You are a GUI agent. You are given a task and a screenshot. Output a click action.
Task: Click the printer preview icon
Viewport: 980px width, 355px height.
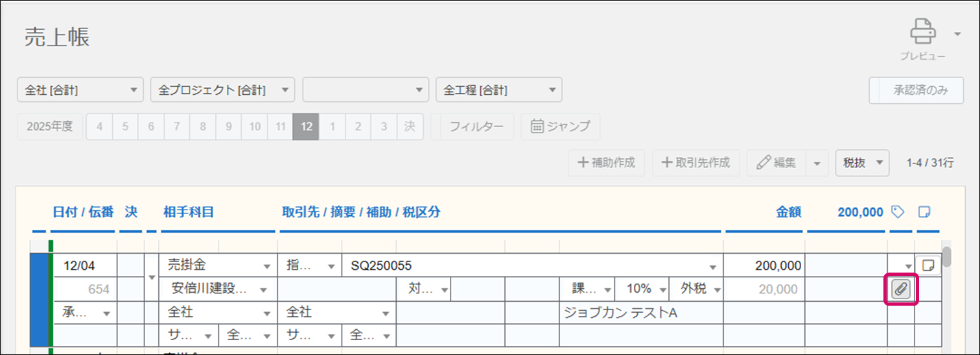coord(922,32)
